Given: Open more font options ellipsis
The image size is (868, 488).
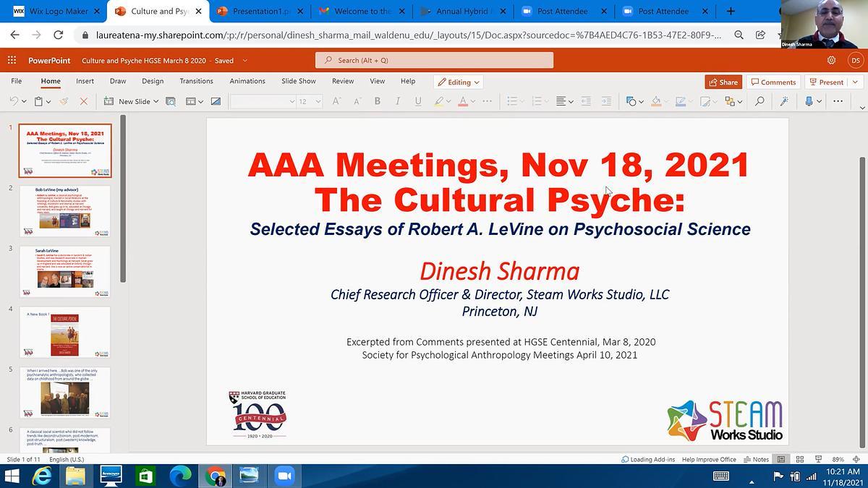Looking at the screenshot, I should (x=487, y=102).
